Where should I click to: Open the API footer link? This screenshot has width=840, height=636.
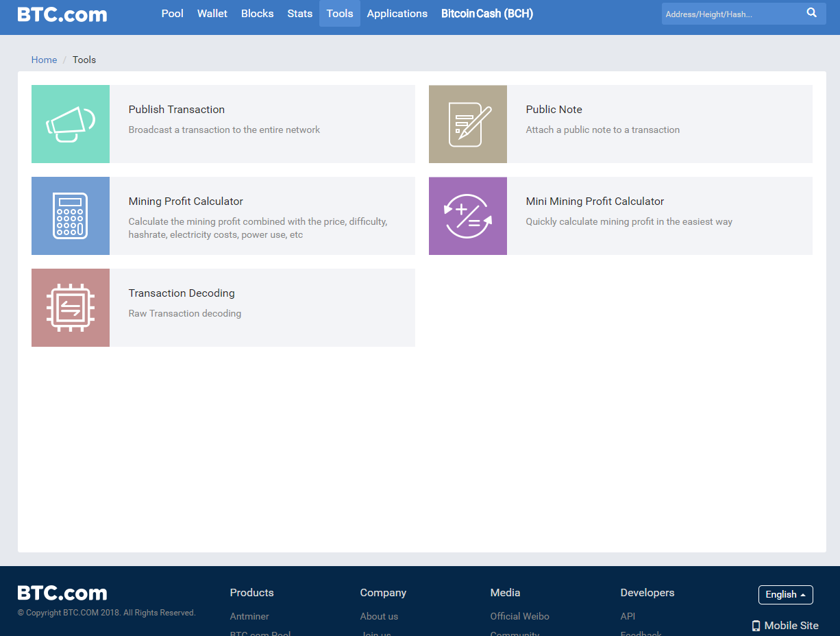click(x=628, y=616)
